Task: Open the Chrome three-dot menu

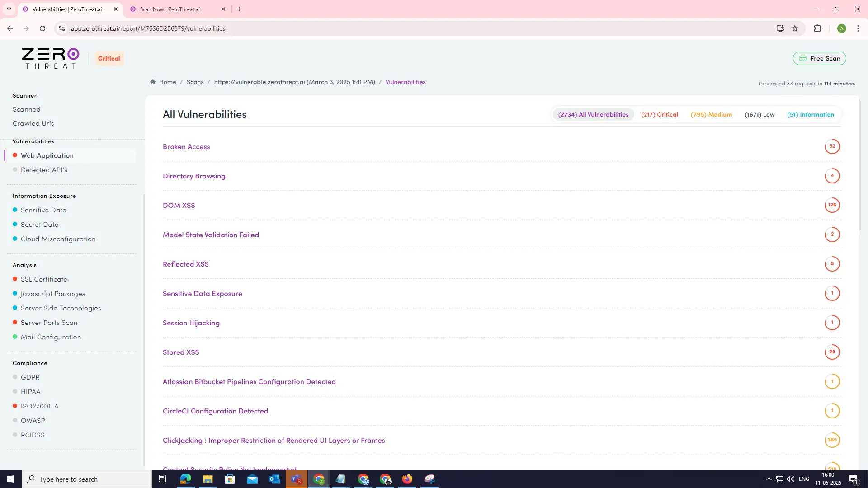Action: click(x=858, y=28)
